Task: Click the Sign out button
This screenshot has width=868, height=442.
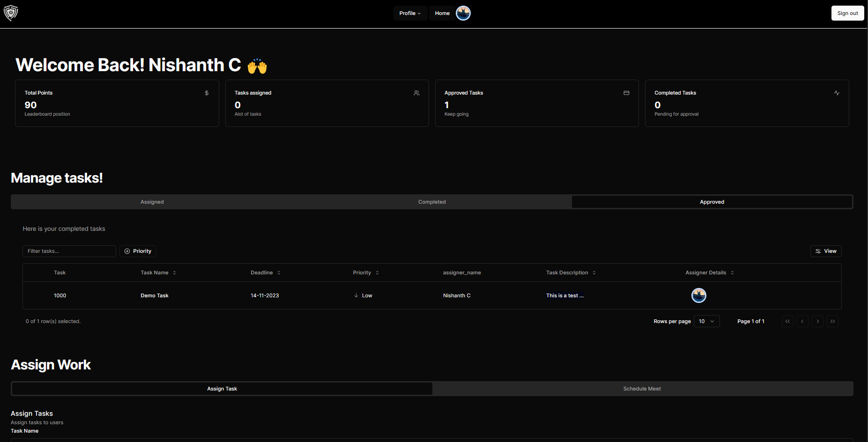Action: [x=847, y=13]
